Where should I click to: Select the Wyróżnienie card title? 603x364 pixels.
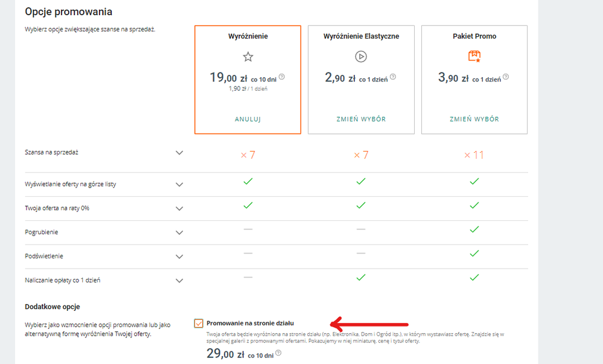tap(247, 36)
